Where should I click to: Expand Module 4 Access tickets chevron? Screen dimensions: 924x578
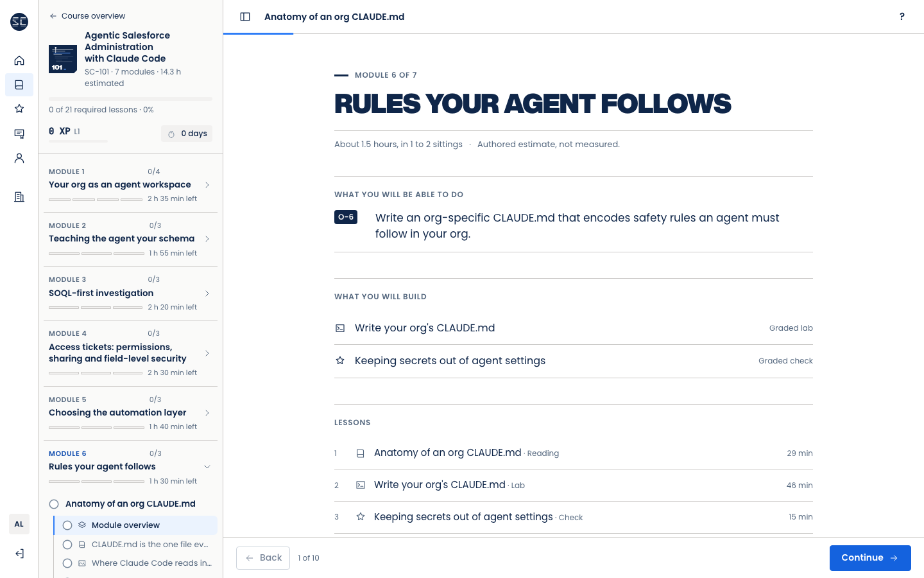click(207, 353)
